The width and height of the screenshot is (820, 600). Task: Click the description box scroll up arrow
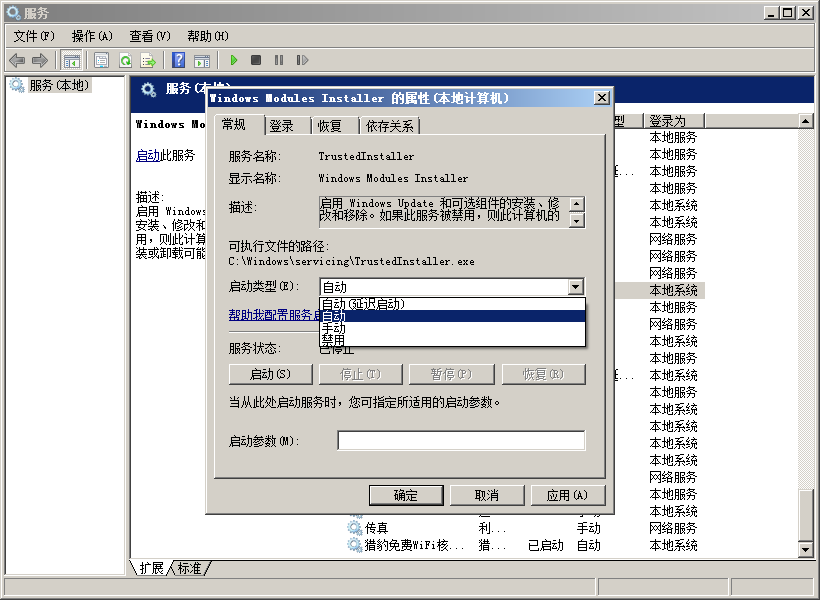[x=577, y=203]
